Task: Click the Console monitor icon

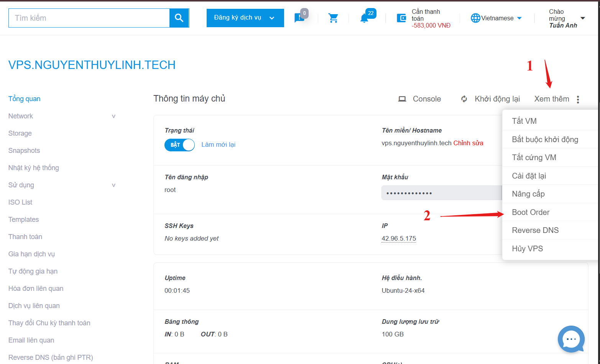Action: (402, 99)
